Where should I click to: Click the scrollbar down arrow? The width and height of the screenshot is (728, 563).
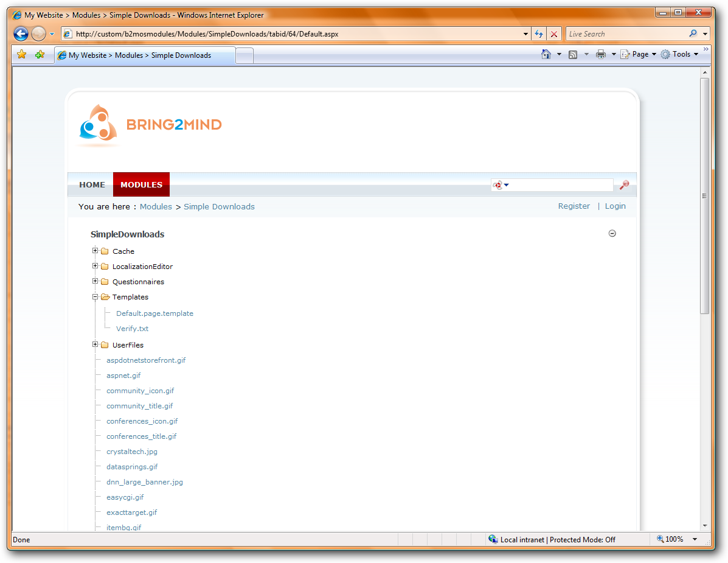click(705, 526)
